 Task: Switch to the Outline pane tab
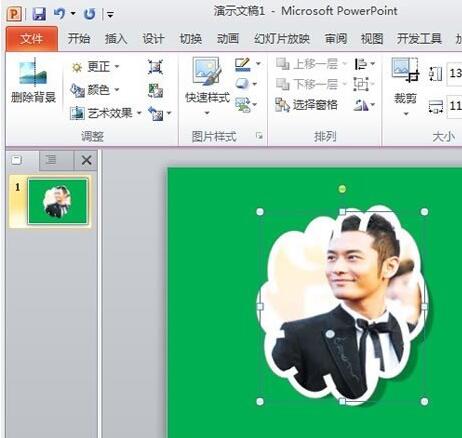coord(51,160)
